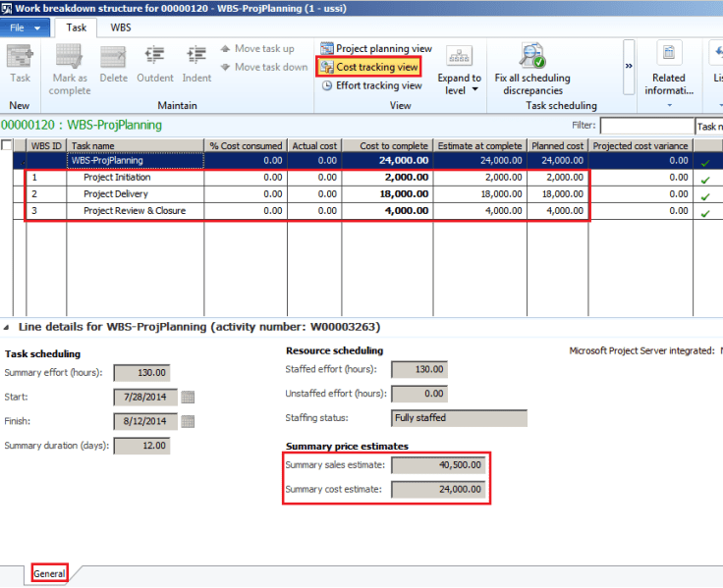Viewport: 723px width, 588px height.
Task: Indent the selected task
Action: pos(196,60)
